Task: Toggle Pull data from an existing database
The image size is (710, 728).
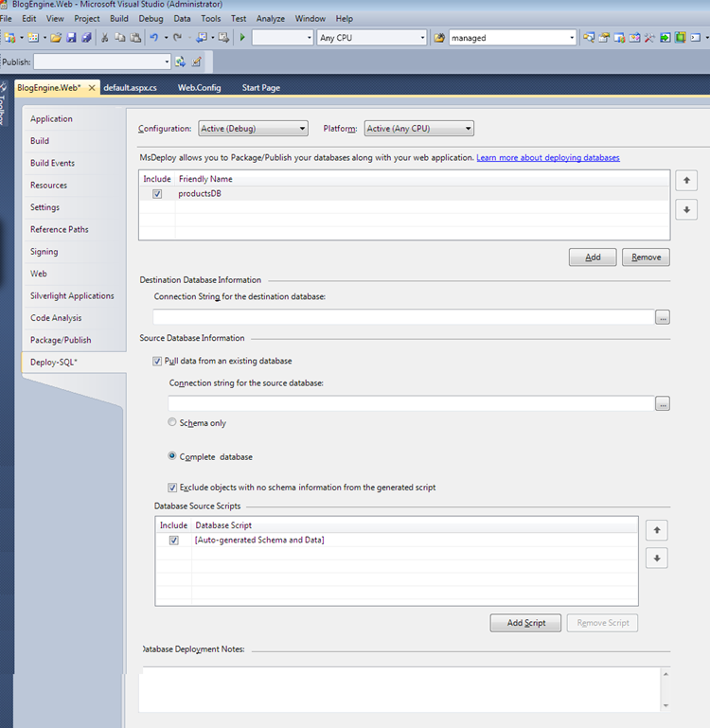Action: pos(157,362)
